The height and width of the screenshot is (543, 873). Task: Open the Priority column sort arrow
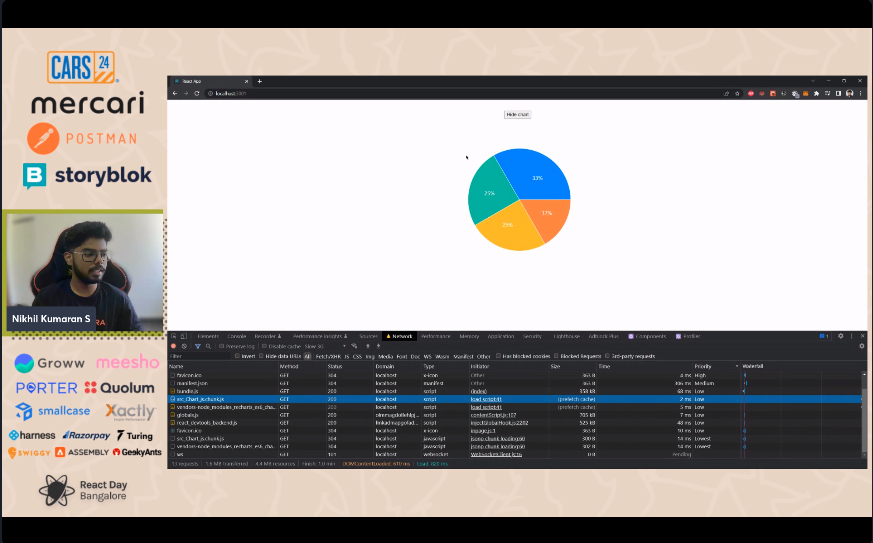click(737, 366)
